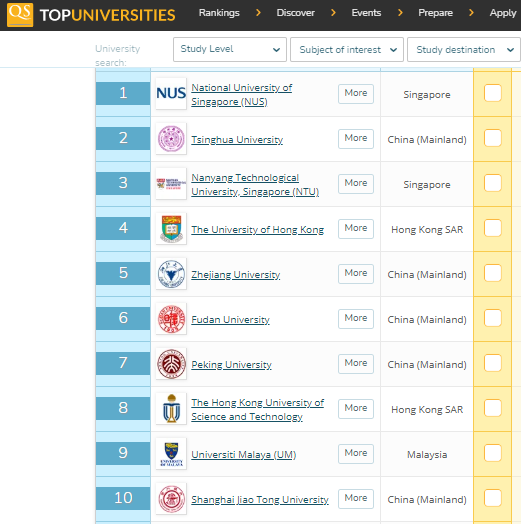Click the Peking University logo
The width and height of the screenshot is (521, 524).
click(x=171, y=364)
